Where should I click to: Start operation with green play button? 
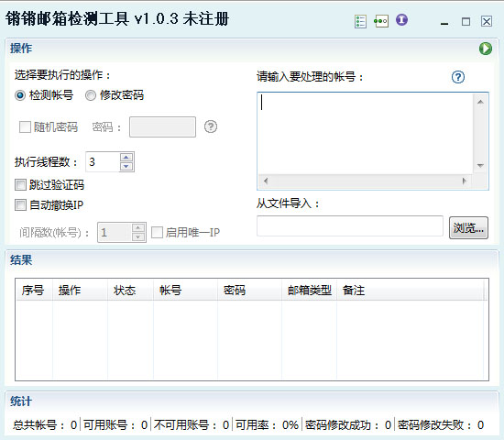[x=486, y=49]
